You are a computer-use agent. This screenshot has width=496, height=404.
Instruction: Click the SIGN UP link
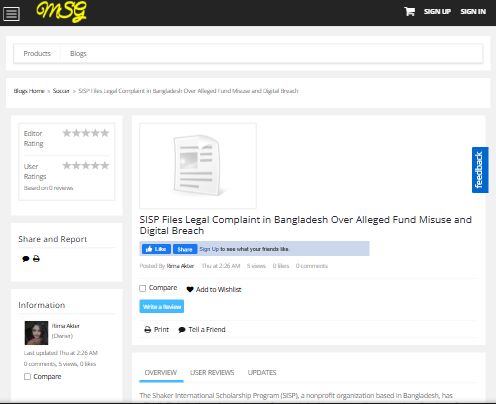point(437,12)
